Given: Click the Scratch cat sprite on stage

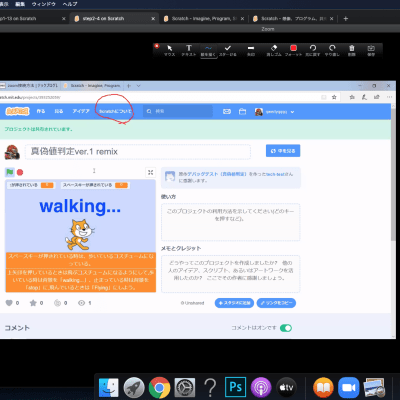Looking at the screenshot, I should click(x=79, y=234).
